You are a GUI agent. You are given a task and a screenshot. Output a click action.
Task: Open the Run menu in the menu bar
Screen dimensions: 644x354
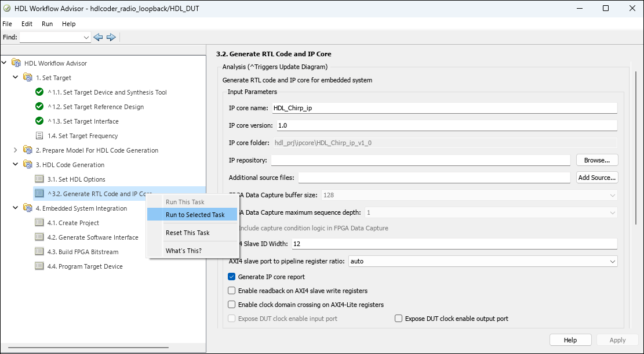coord(47,24)
